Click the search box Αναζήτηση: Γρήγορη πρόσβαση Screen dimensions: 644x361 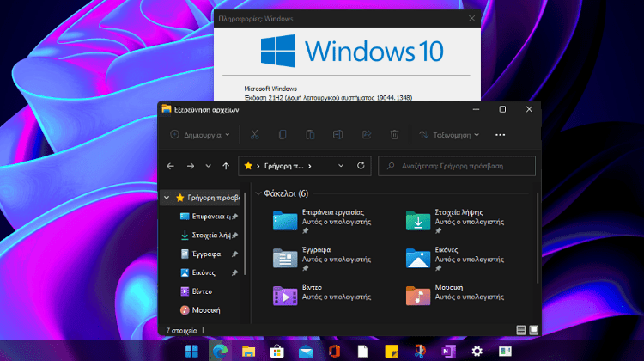(457, 166)
